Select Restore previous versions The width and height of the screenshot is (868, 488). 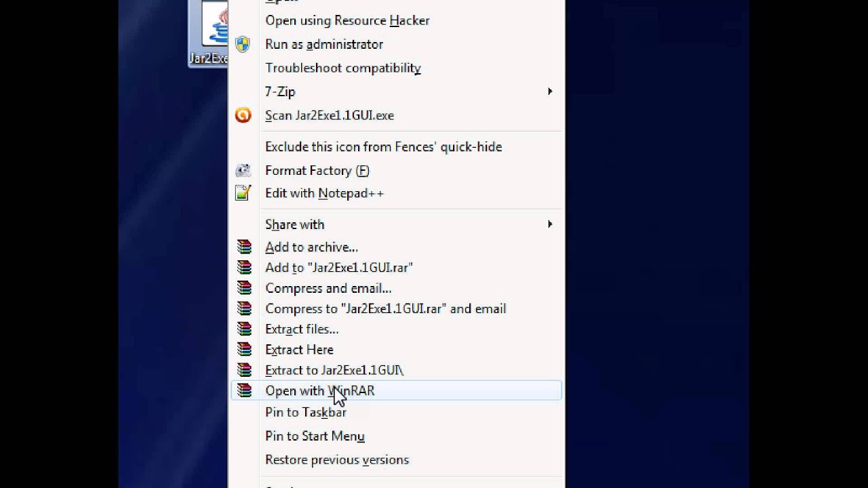point(337,460)
